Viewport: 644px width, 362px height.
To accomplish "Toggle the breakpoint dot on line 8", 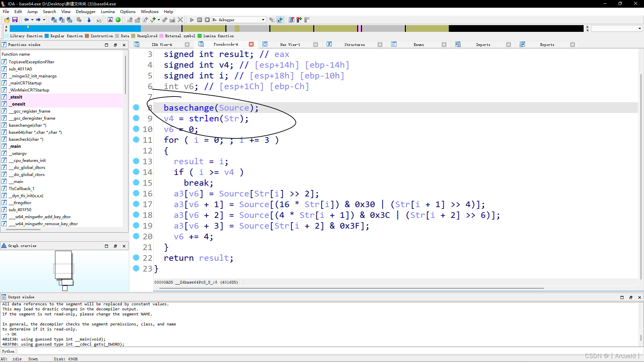I will [x=136, y=108].
